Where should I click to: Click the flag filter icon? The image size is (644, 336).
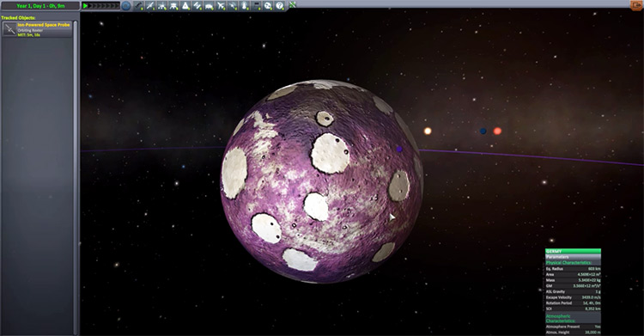(257, 6)
